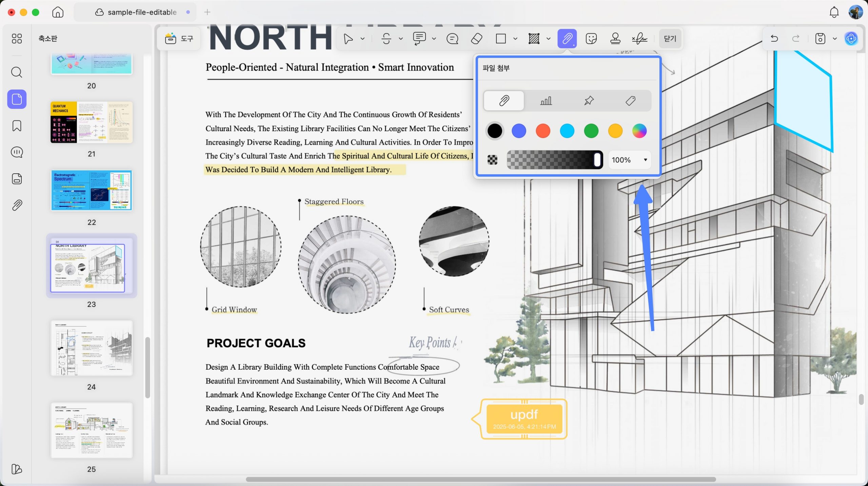Open page 24 thumbnail
Screen dimensions: 868x486
92,348
